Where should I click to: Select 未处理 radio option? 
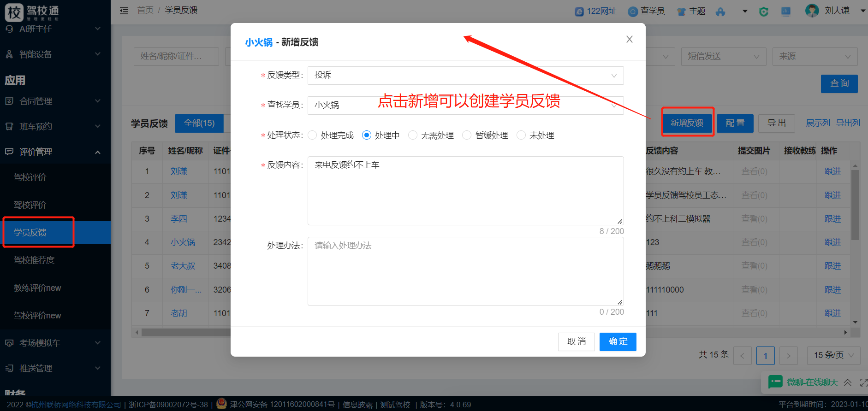(521, 135)
